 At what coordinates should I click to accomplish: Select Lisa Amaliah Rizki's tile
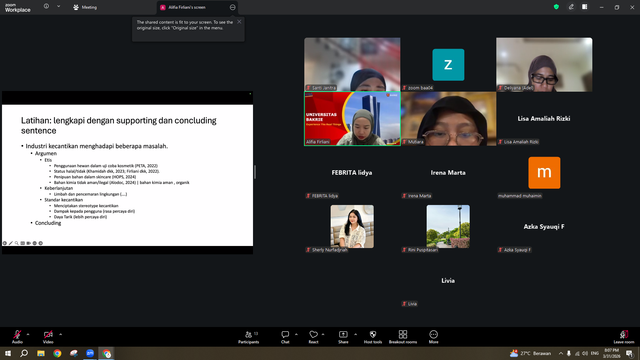pyautogui.click(x=544, y=118)
